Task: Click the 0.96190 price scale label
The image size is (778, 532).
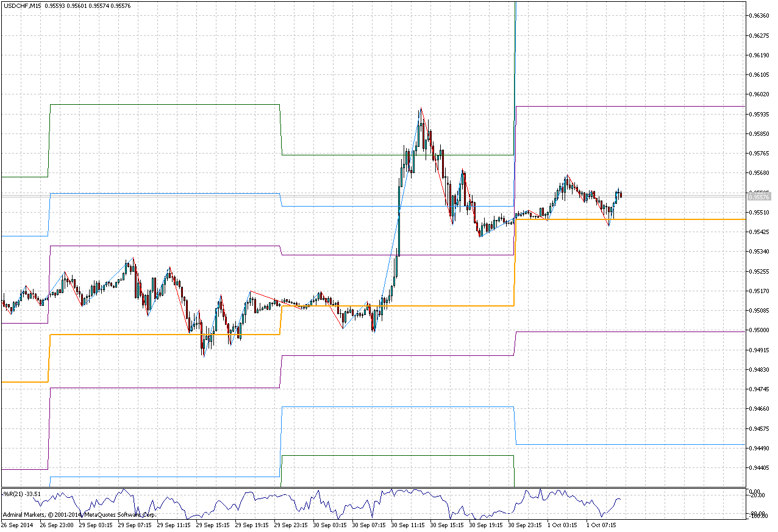Action: pos(760,55)
